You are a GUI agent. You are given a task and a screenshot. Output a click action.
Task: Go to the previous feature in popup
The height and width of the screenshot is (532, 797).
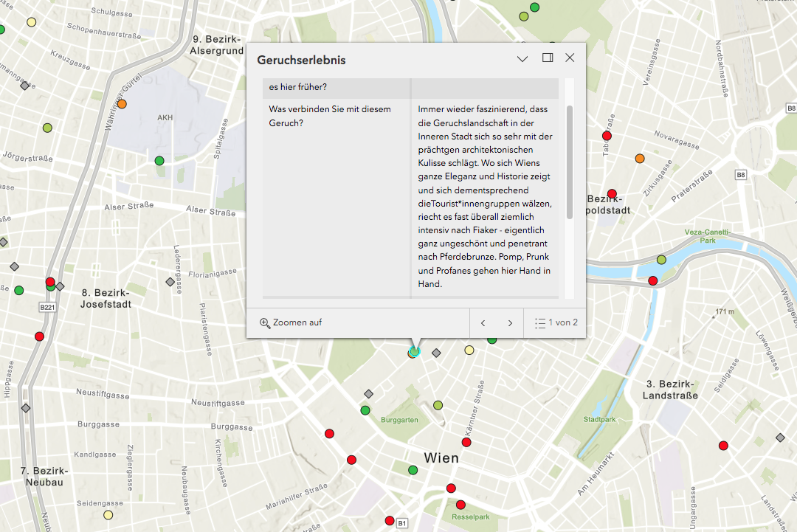483,323
